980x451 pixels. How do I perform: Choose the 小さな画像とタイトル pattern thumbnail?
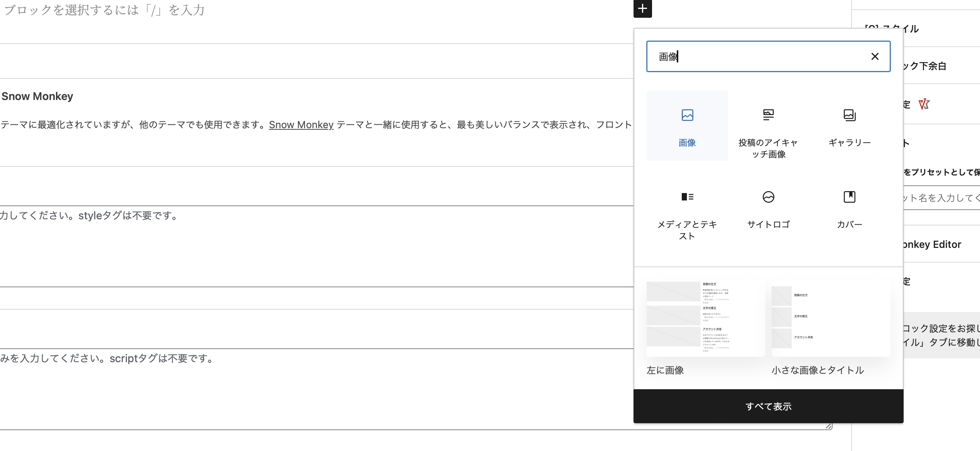click(x=831, y=318)
